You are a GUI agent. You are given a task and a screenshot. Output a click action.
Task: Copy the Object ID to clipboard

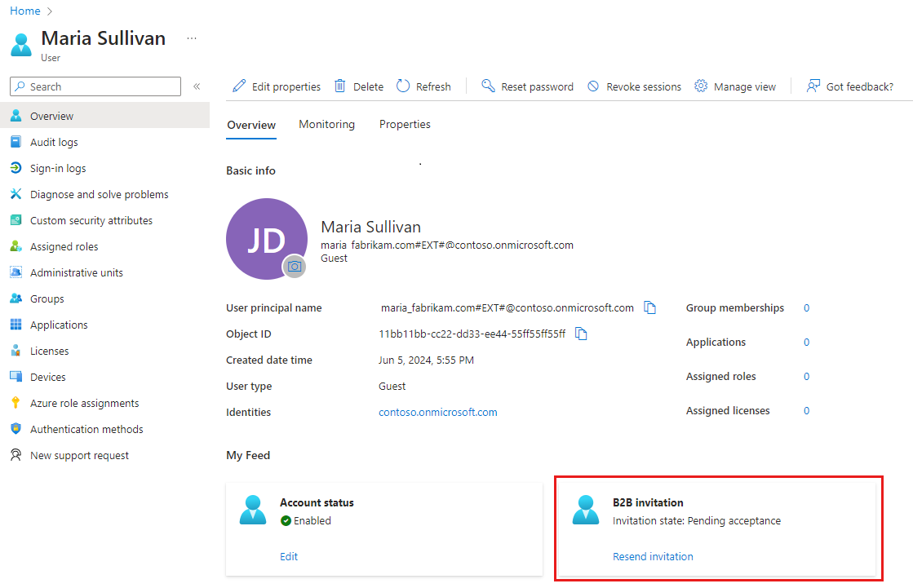[581, 334]
